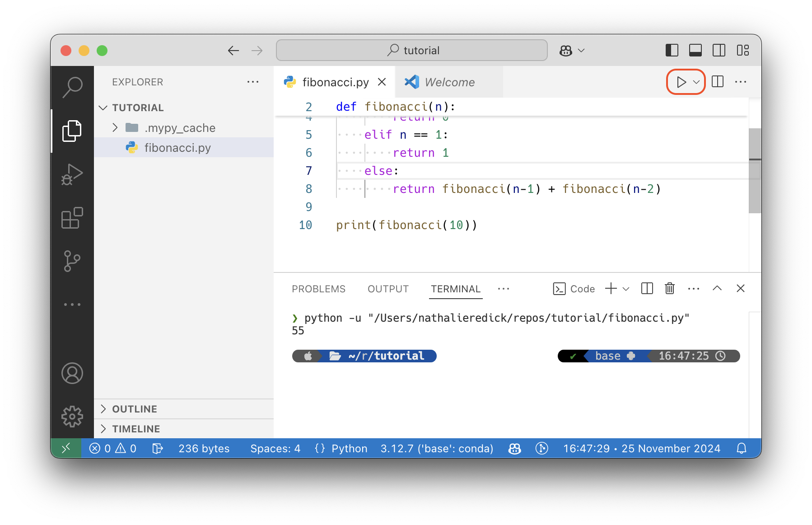Select the Code terminal instance
Screen dimensions: 812x525
(x=574, y=289)
